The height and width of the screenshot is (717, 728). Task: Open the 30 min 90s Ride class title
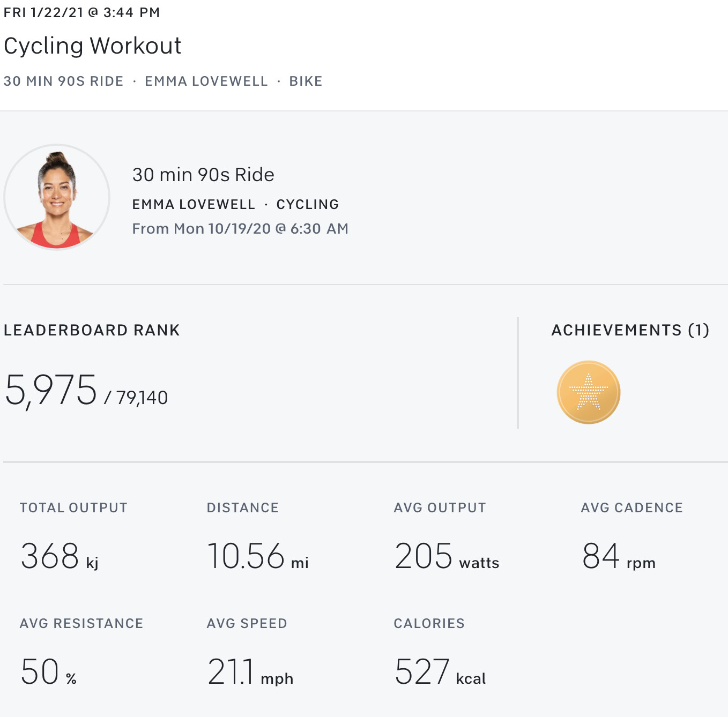(x=203, y=175)
